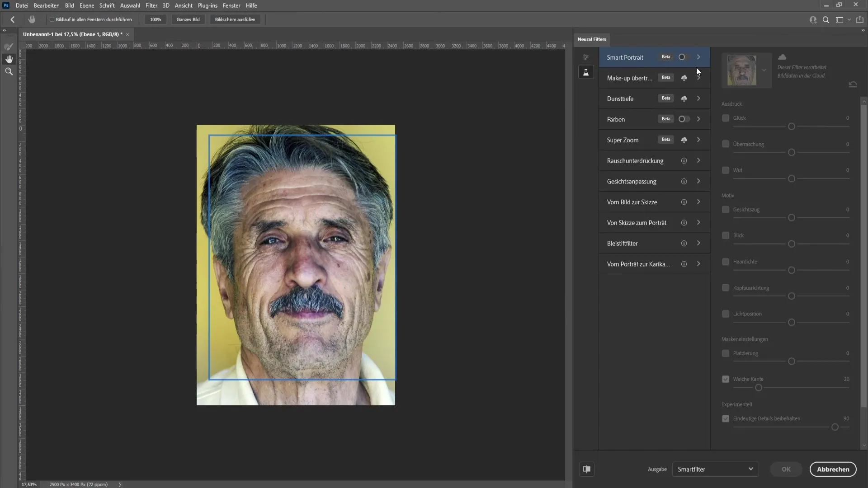Open the Datei menu

pyautogui.click(x=22, y=5)
